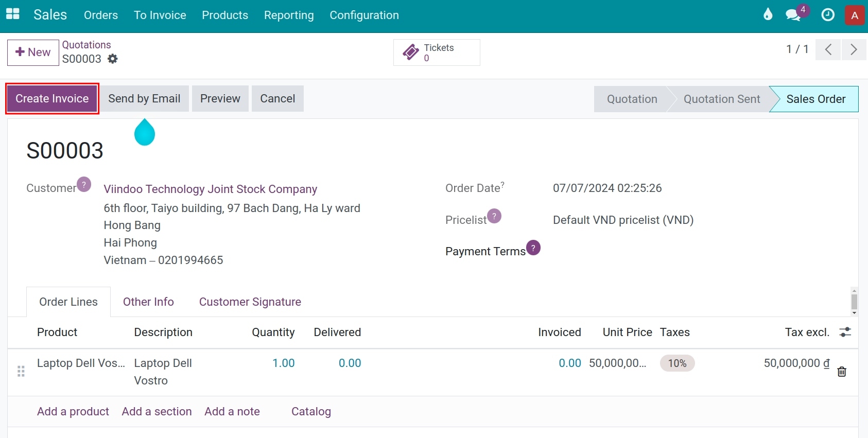This screenshot has width=868, height=438.
Task: Click the Create Invoice button
Action: 52,99
